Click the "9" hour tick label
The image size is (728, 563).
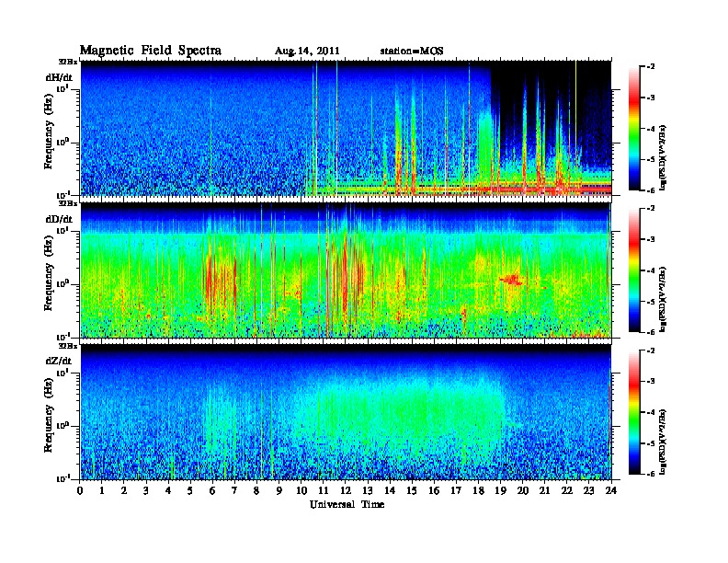click(279, 491)
